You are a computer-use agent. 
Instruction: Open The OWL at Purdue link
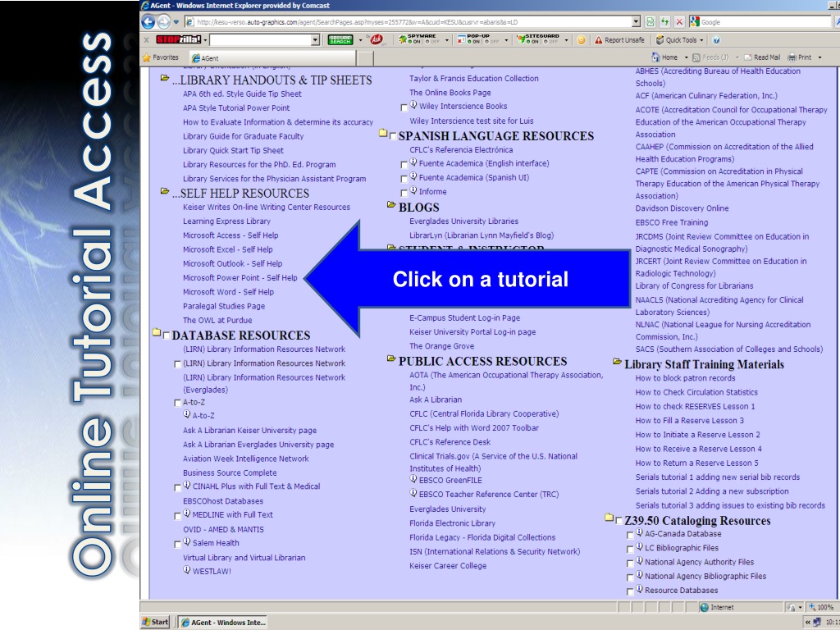point(217,321)
